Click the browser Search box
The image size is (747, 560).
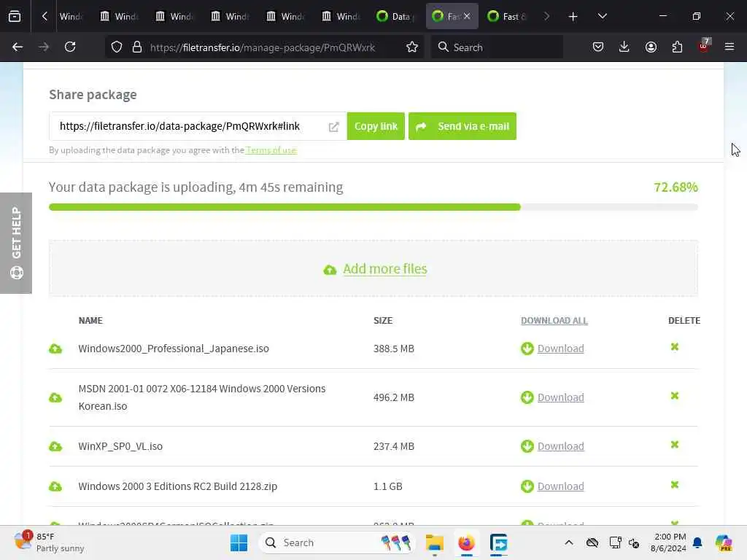497,47
